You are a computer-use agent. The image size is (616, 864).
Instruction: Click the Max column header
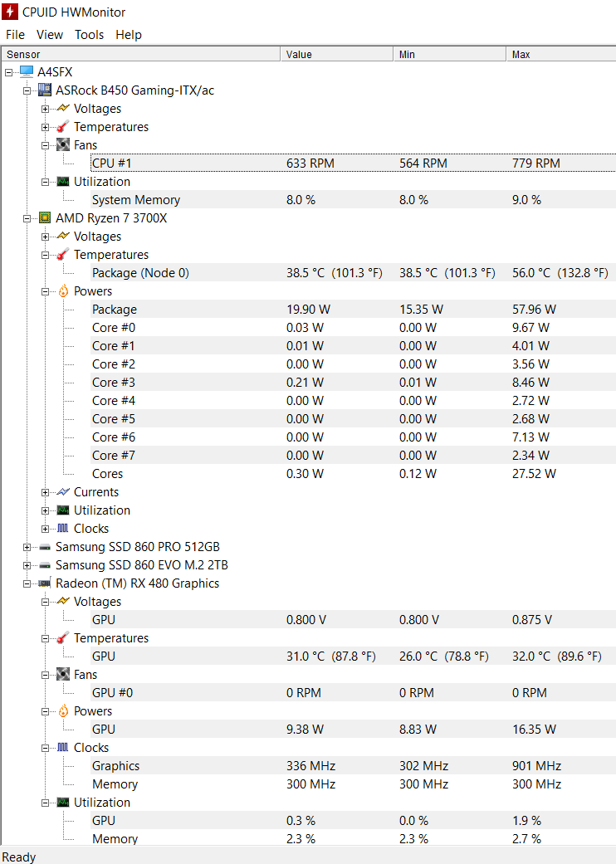point(561,54)
